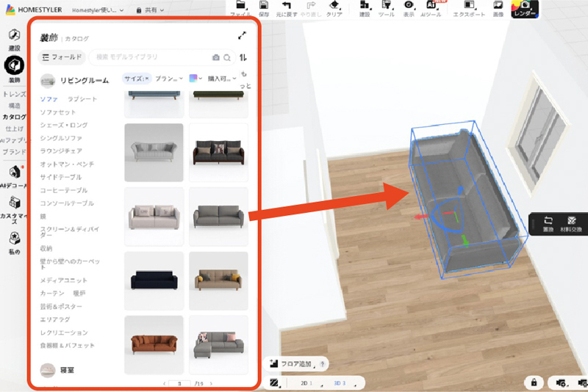Image resolution: width=588 pixels, height=392 pixels.
Task: Open the 仕上げ tab in left menu
Action: (14, 128)
